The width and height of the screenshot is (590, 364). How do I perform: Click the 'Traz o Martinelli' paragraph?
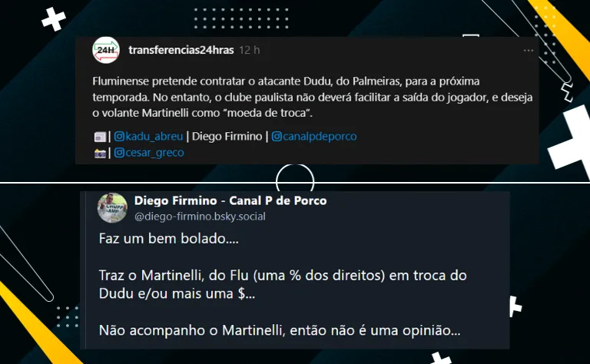click(283, 284)
